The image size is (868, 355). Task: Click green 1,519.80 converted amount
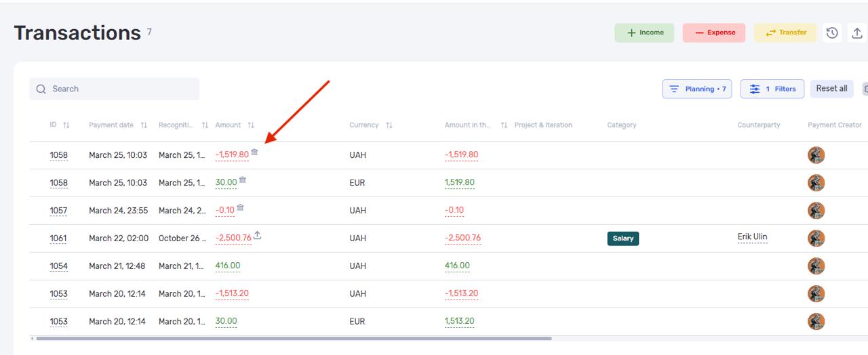pos(460,183)
